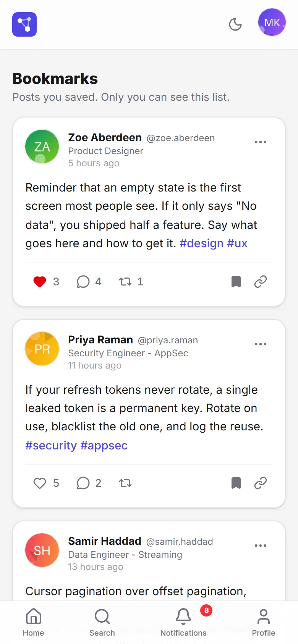Screen dimensions: 298x644
Task: Repost Priya Raman's post
Action: (125, 483)
